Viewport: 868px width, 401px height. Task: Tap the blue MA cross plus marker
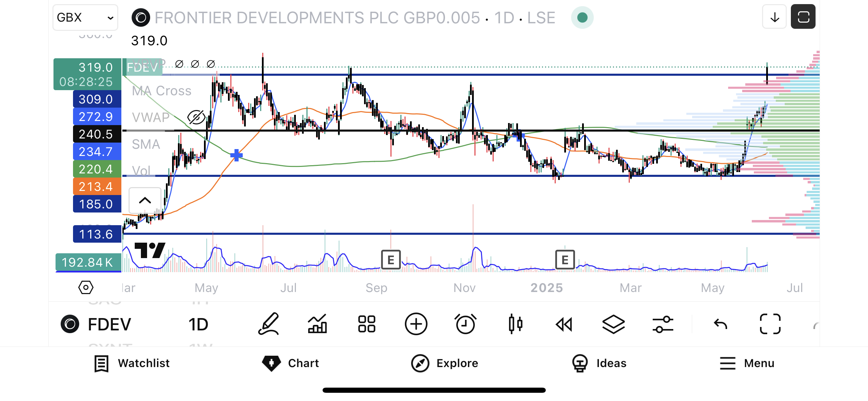(x=237, y=155)
